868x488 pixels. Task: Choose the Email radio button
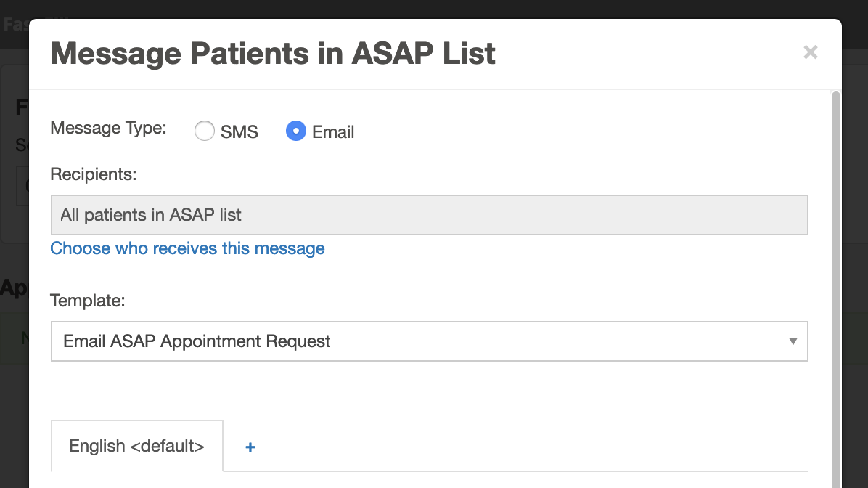point(296,131)
